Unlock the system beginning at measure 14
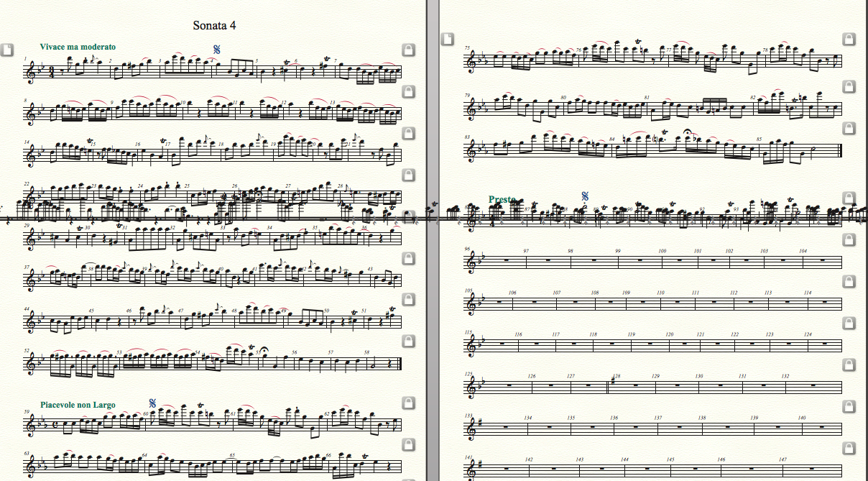This screenshot has height=481, width=868. tap(407, 133)
